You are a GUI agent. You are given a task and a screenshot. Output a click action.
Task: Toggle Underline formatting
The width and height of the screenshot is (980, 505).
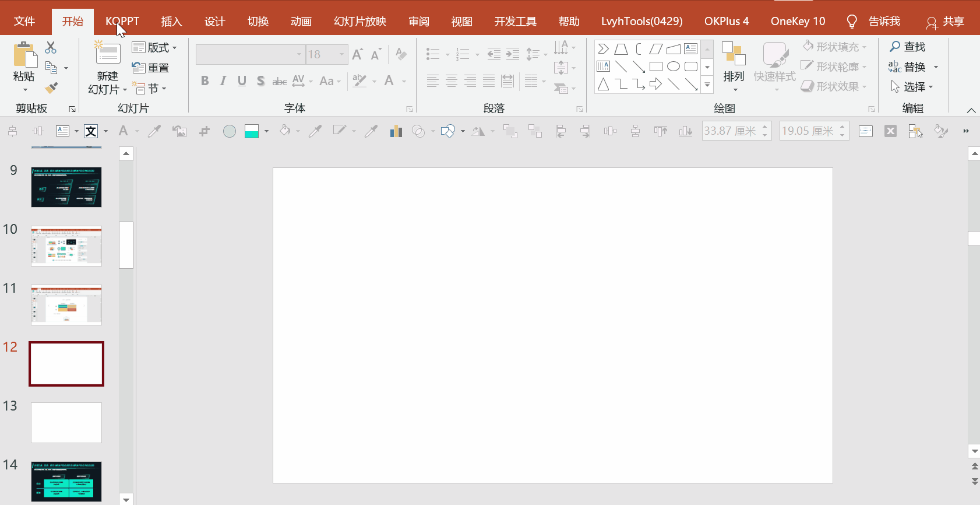[x=242, y=81]
